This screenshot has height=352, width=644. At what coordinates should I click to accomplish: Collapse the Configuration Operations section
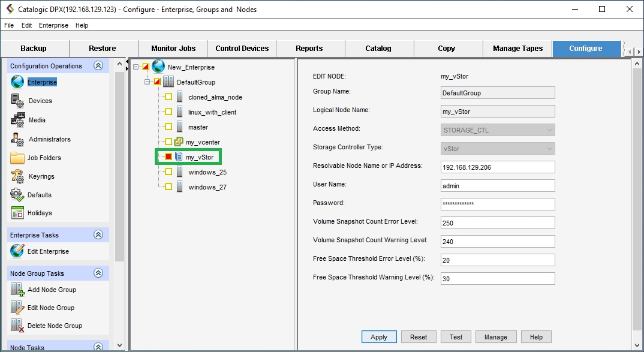click(99, 66)
